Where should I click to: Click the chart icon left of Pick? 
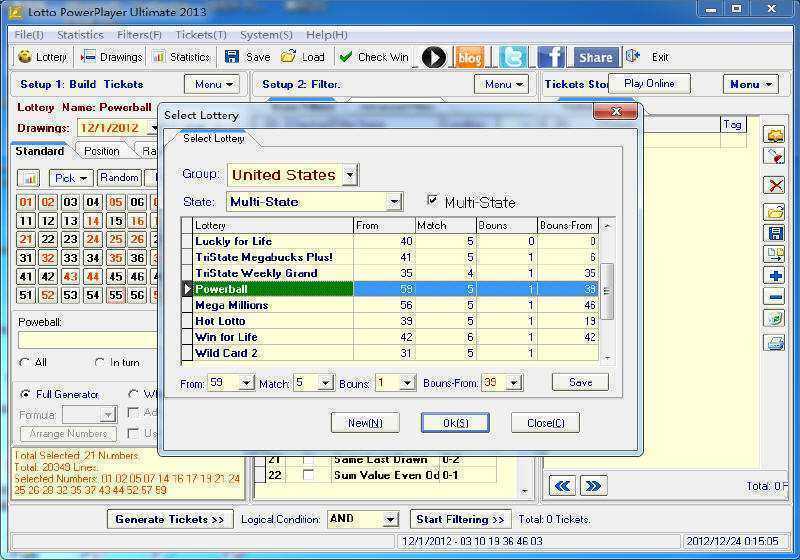coord(29,178)
